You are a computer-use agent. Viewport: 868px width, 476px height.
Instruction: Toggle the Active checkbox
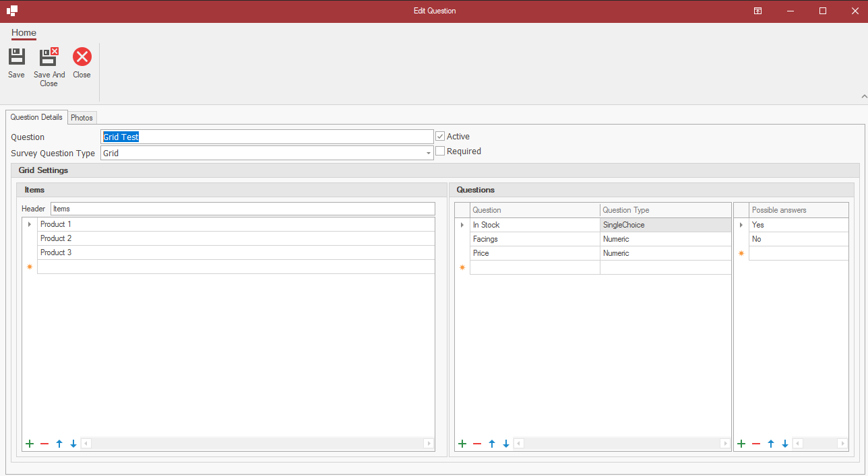[440, 136]
